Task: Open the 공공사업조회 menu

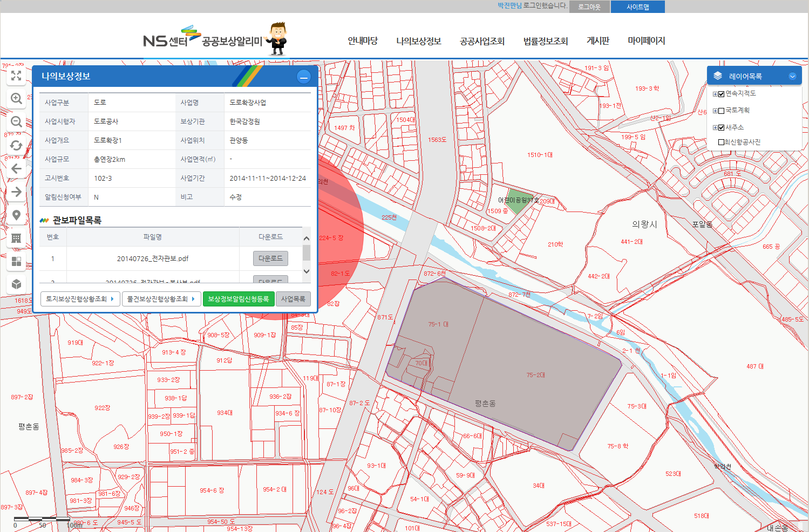Action: 482,40
